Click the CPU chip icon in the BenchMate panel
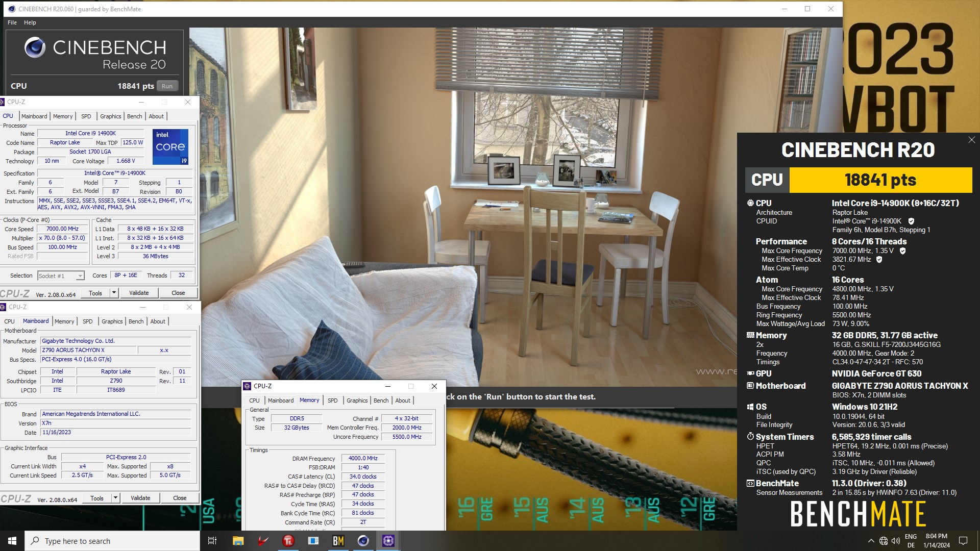 click(x=750, y=203)
